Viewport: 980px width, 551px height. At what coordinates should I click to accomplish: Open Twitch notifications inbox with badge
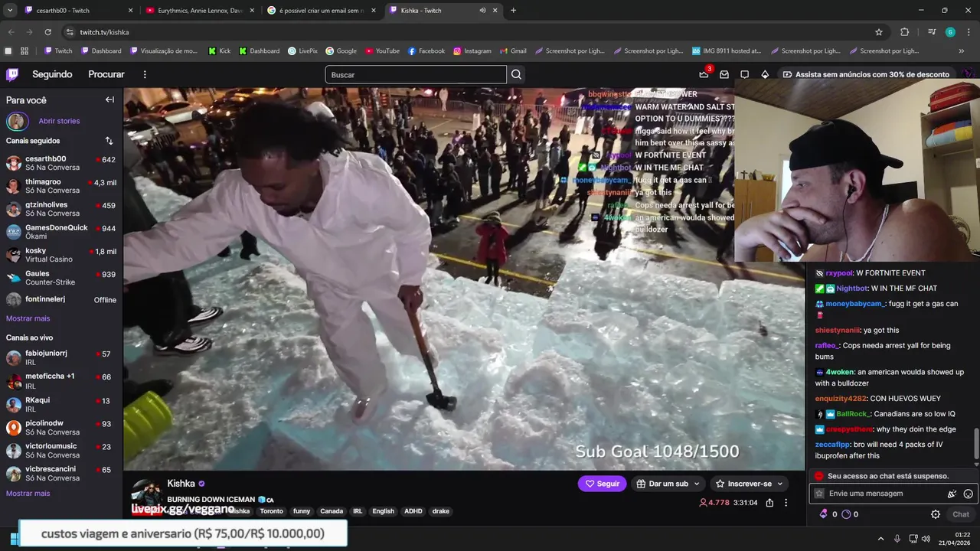point(704,74)
